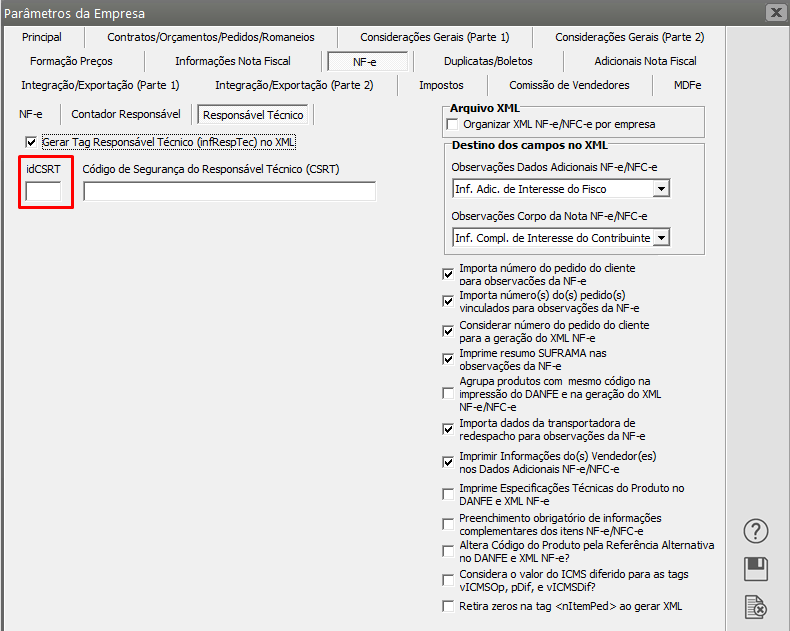
Task: Uncheck Gerar Tag Responsável Técnico checkbox
Action: pos(31,143)
